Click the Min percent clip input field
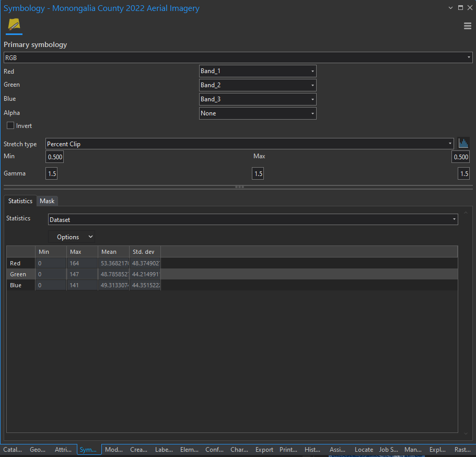 click(54, 157)
